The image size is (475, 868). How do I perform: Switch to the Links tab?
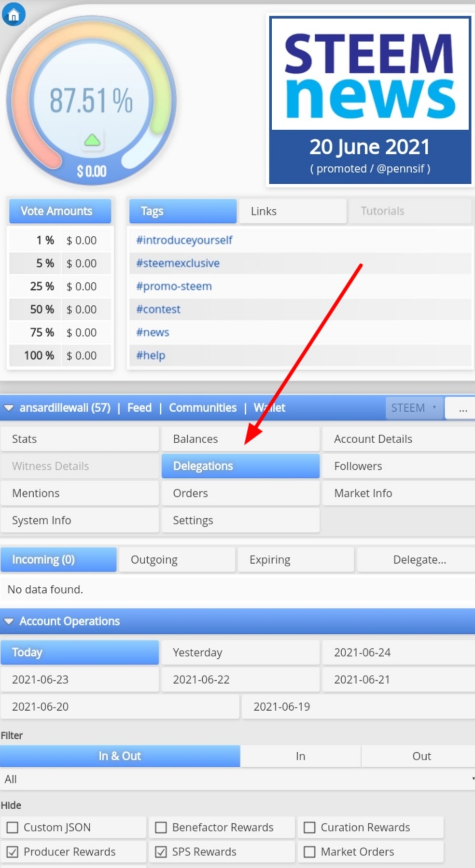[292, 211]
